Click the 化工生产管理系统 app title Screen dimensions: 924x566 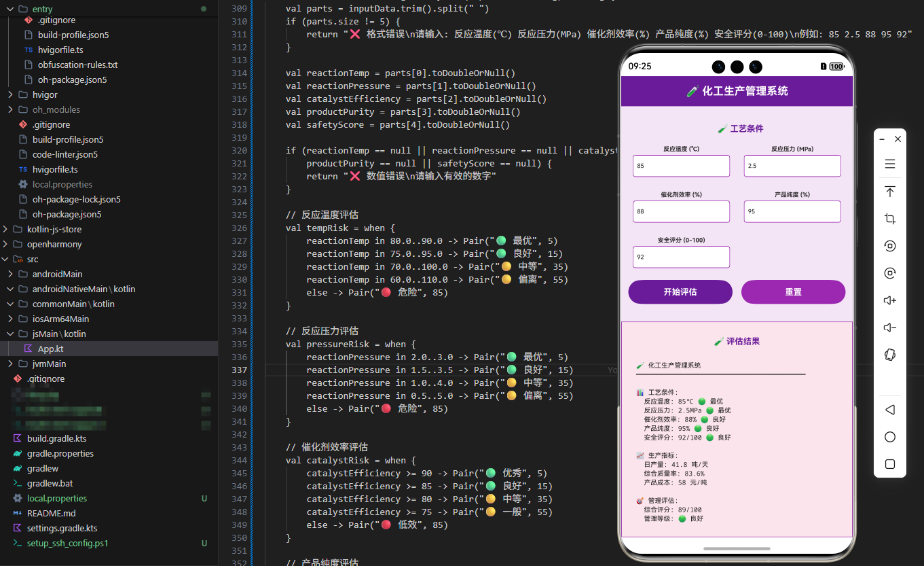point(737,90)
